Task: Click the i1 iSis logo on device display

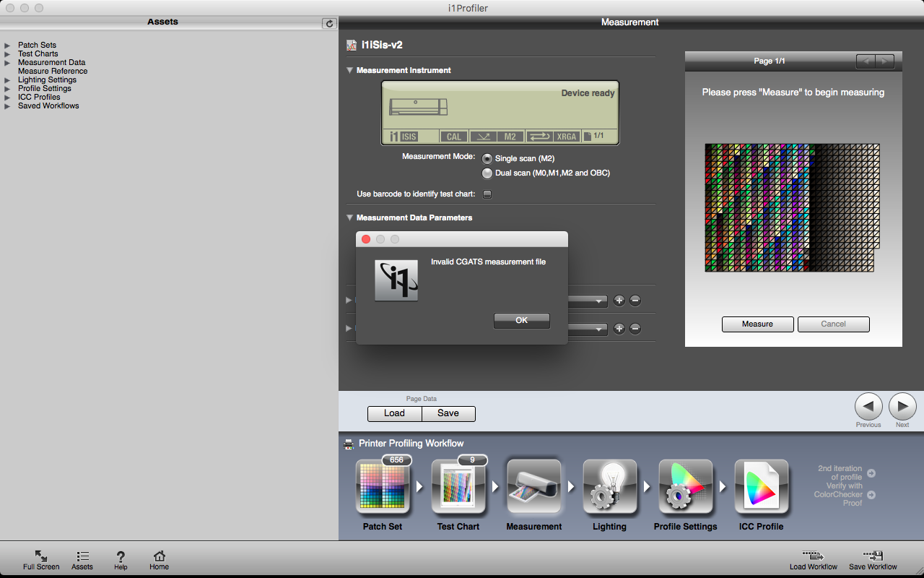Action: point(404,137)
